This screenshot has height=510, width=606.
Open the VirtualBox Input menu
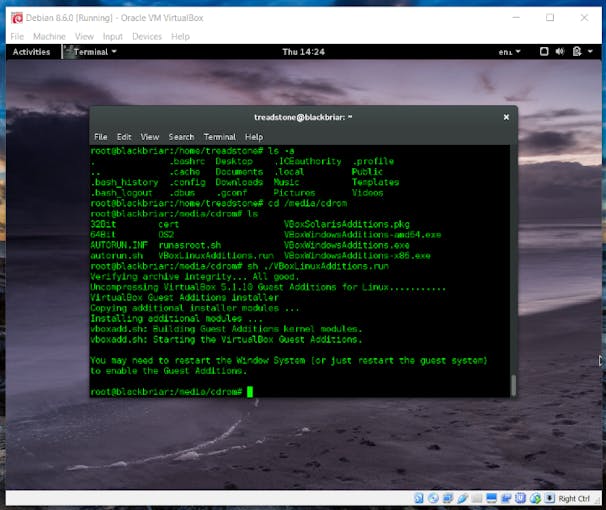pyautogui.click(x=112, y=36)
